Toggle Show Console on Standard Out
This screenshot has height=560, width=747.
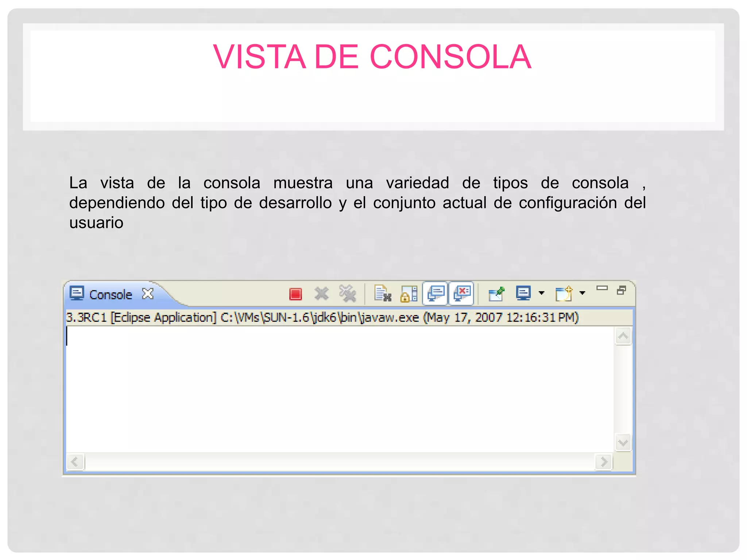[436, 293]
